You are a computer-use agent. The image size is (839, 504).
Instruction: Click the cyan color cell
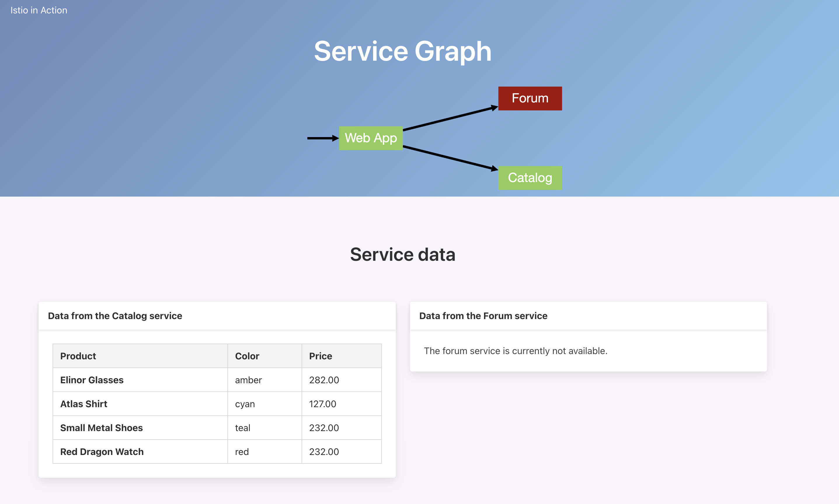264,404
